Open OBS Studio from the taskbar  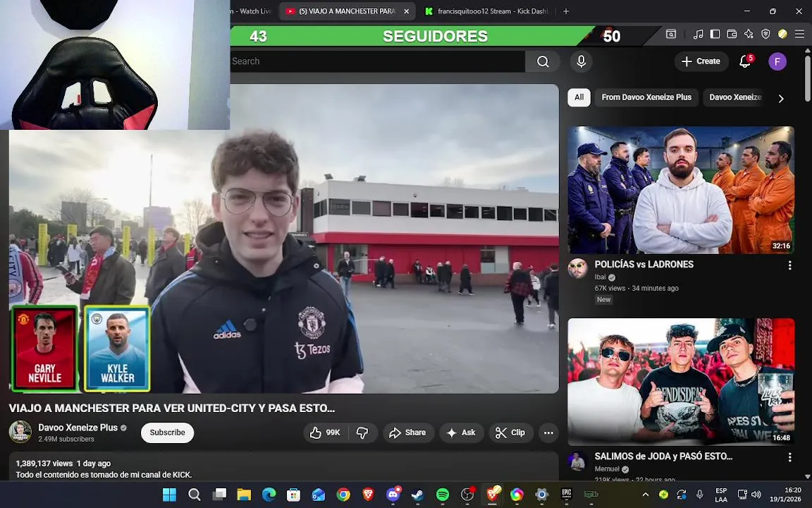(467, 495)
